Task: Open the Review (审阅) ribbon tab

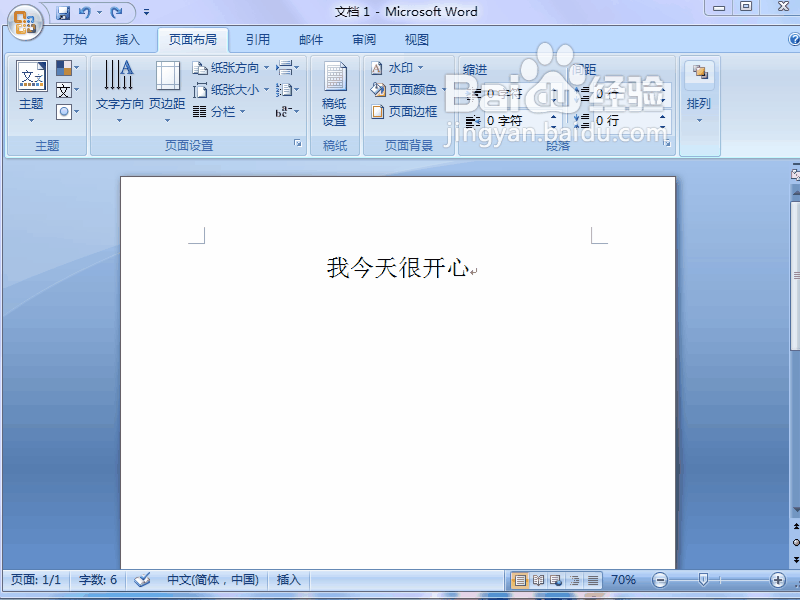Action: (x=363, y=39)
